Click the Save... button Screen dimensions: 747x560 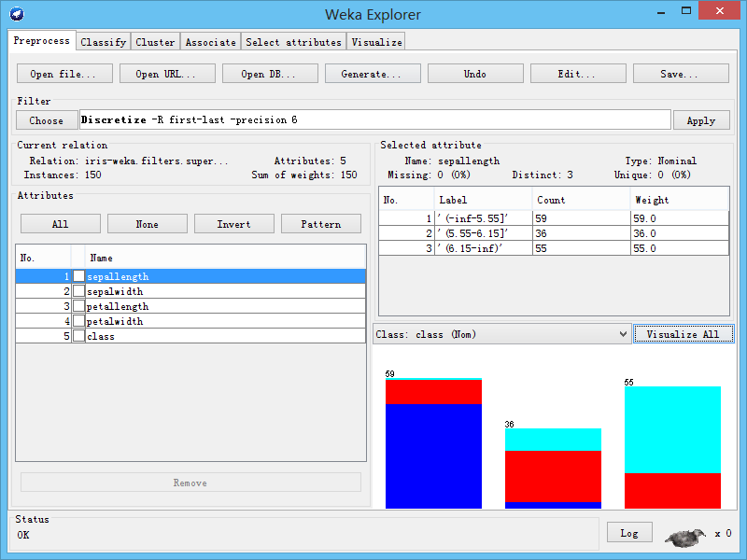pyautogui.click(x=681, y=74)
